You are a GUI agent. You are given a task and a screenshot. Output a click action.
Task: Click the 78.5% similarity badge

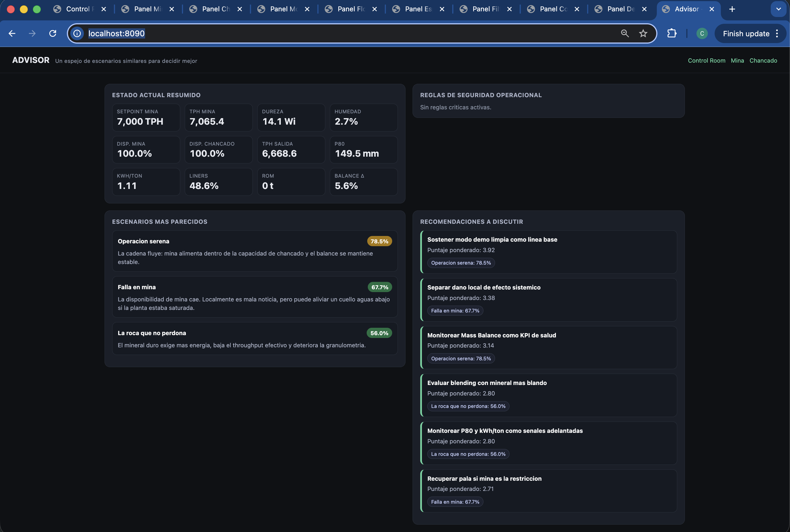click(379, 241)
